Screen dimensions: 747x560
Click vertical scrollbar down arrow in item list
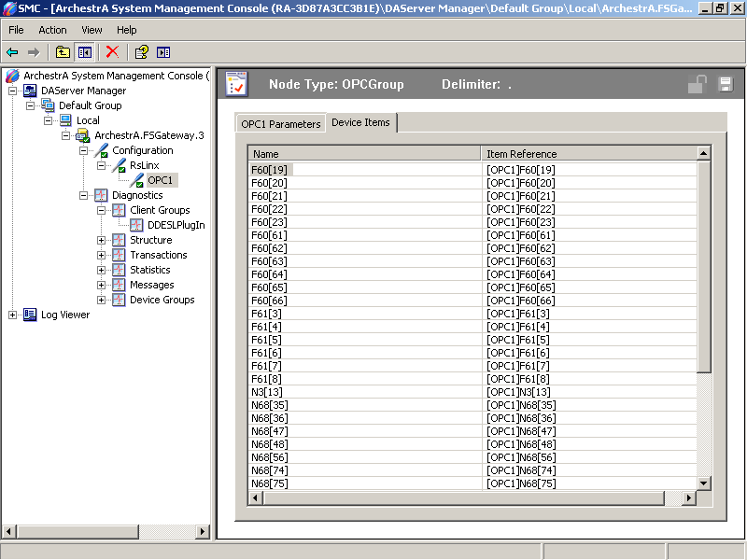point(704,483)
